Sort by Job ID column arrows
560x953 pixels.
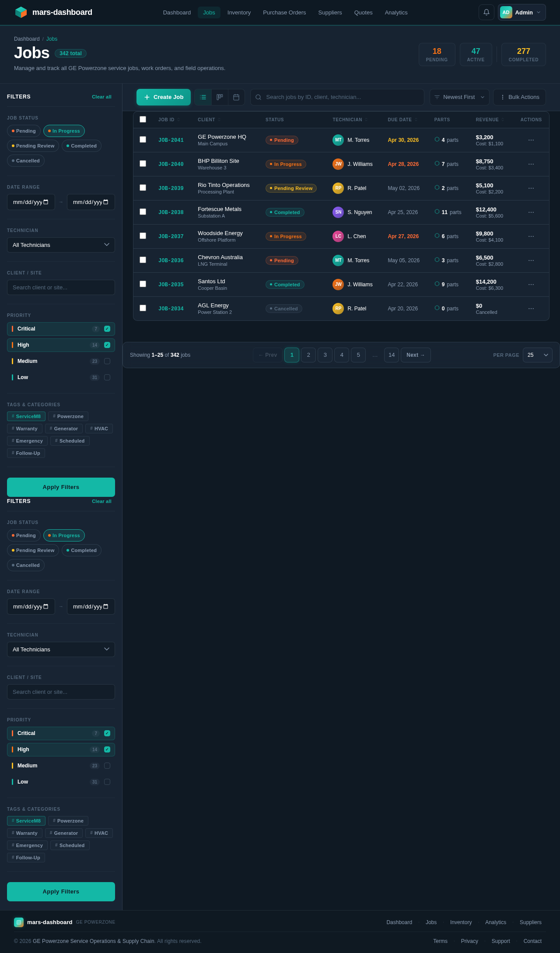coord(178,120)
